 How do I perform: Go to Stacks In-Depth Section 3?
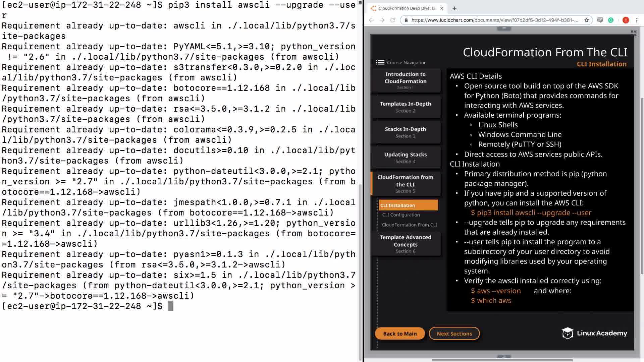(x=406, y=132)
